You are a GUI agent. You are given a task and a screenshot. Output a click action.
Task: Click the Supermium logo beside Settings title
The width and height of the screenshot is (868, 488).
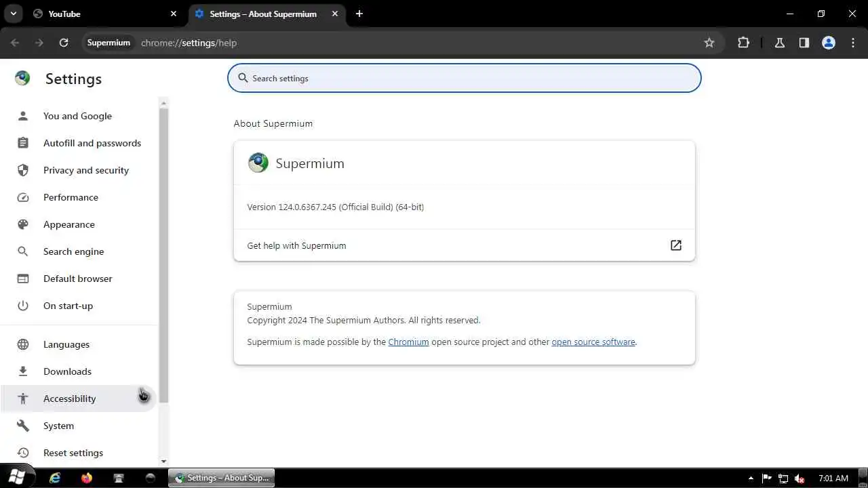[22, 78]
